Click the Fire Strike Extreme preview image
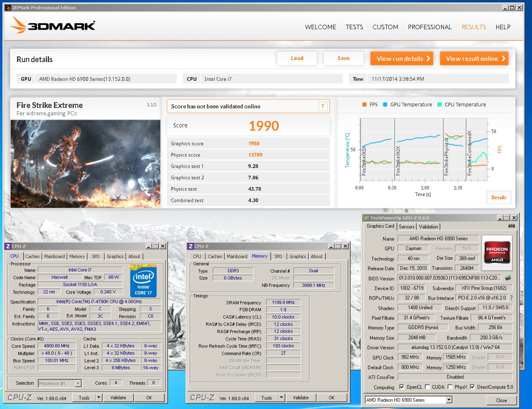 85,164
